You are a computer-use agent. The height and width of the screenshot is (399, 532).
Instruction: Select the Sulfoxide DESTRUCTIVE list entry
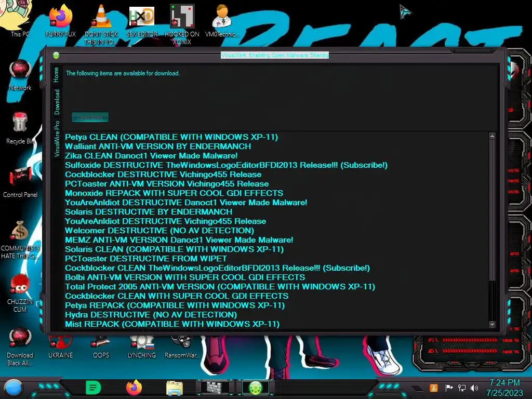(226, 165)
